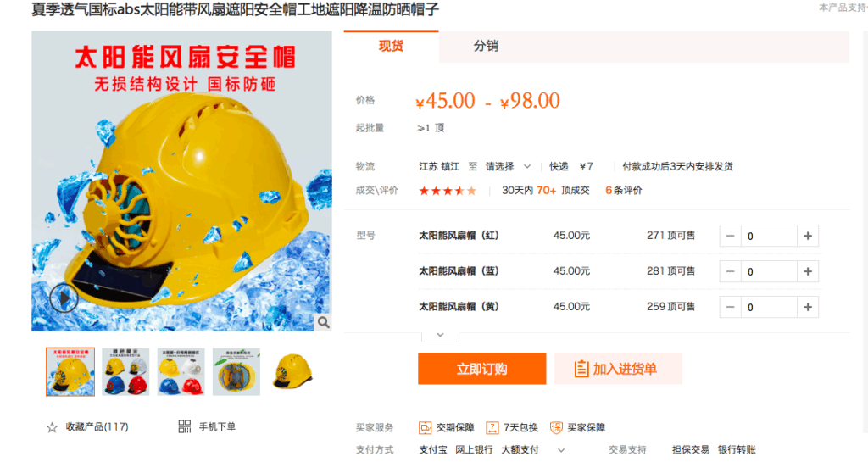
Task: Decrease quantity for 太阳能风扇帽(蓝)
Action: [730, 271]
